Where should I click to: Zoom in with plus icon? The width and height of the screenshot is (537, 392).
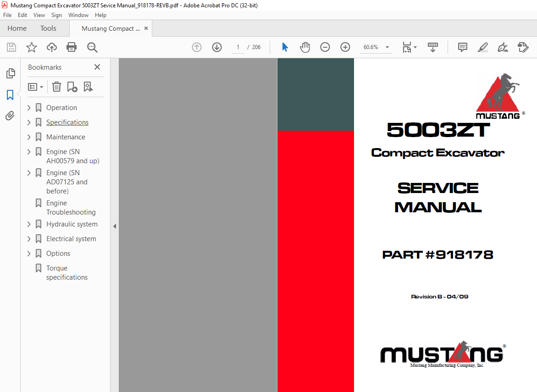(x=345, y=47)
